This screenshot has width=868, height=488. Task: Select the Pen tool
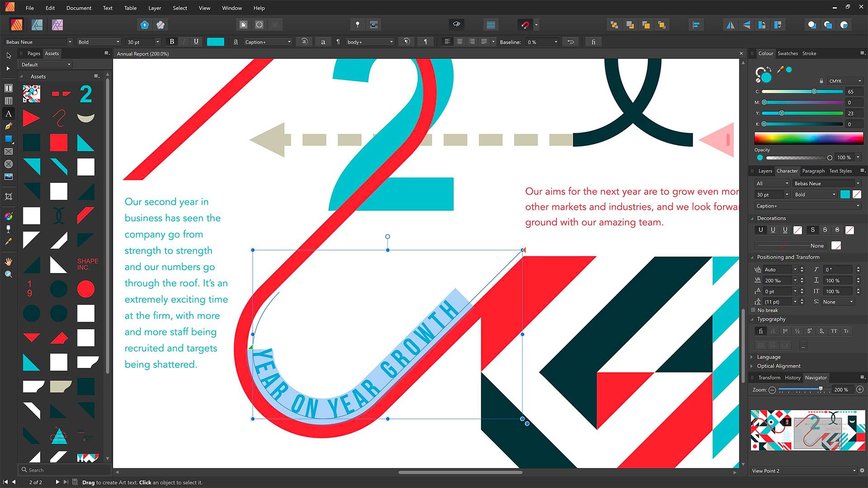[8, 126]
